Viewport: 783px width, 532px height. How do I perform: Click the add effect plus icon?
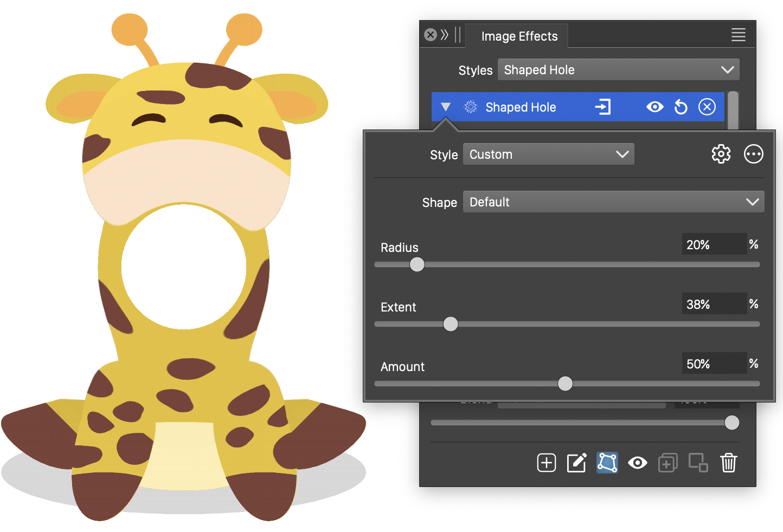click(x=546, y=463)
